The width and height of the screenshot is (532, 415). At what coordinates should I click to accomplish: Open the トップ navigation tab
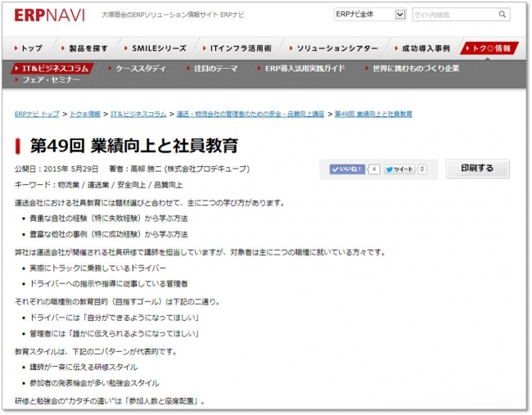click(29, 48)
